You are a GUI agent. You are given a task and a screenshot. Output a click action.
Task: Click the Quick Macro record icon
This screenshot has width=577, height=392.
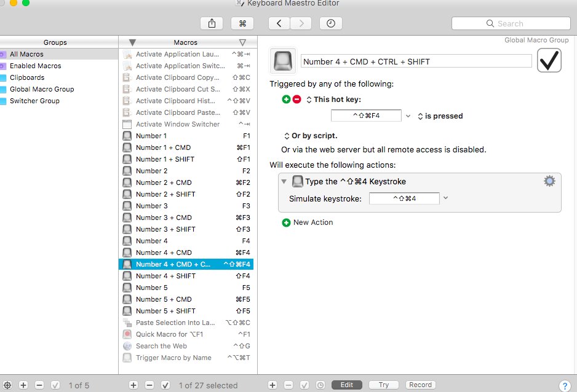click(x=127, y=334)
